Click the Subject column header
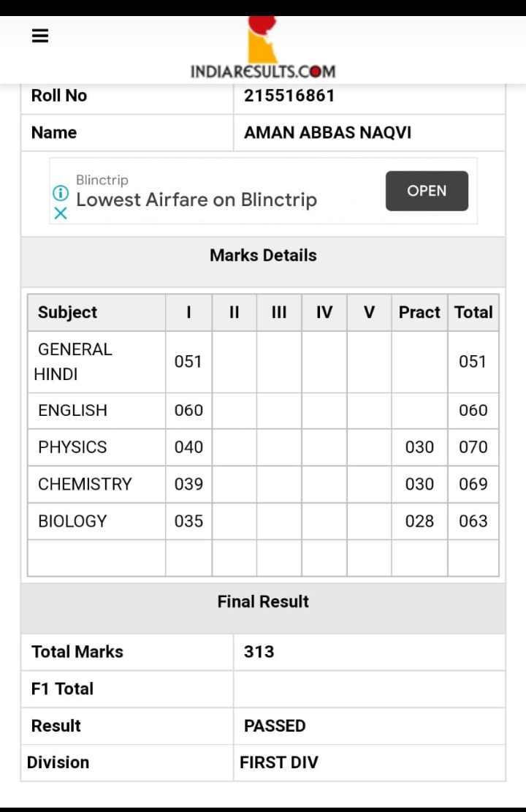Image resolution: width=526 pixels, height=812 pixels. (96, 312)
